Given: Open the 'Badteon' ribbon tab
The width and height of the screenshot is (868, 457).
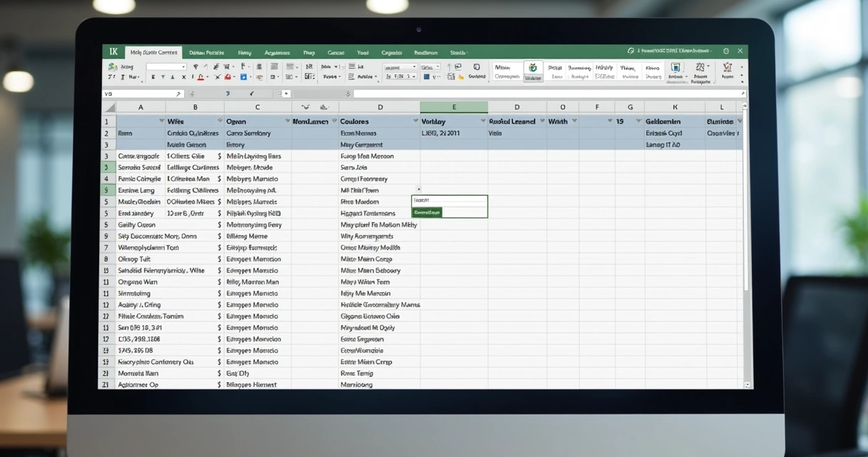Looking at the screenshot, I should (x=426, y=53).
